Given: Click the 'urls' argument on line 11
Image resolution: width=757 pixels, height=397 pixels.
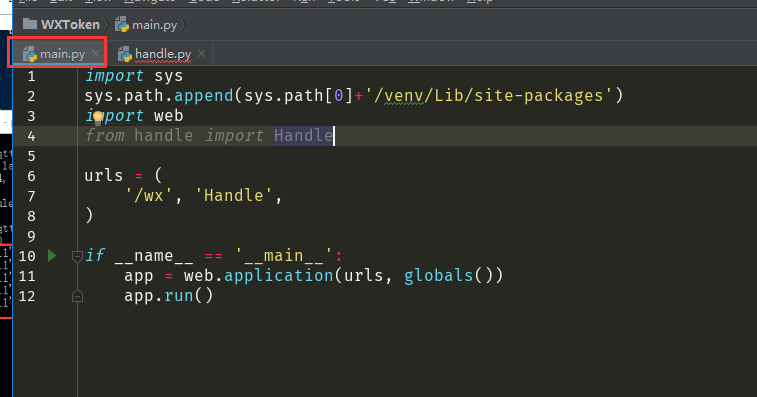Looking at the screenshot, I should pos(364,276).
